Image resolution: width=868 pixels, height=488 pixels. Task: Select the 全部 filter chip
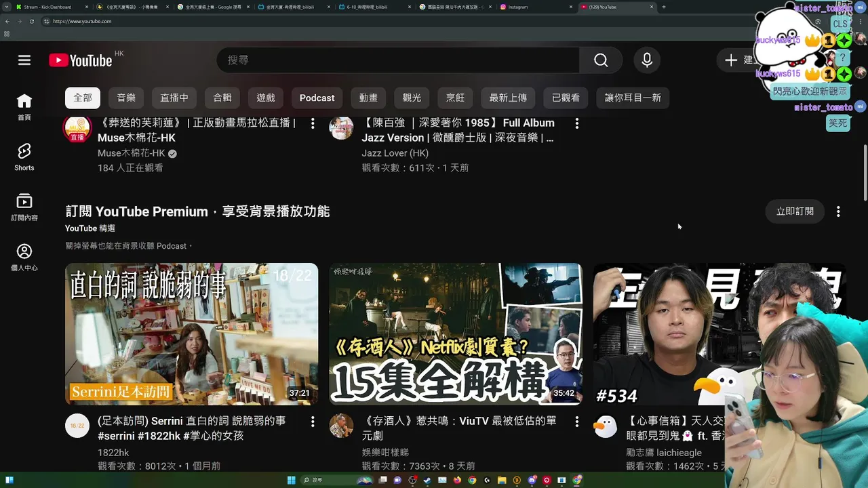click(x=83, y=98)
